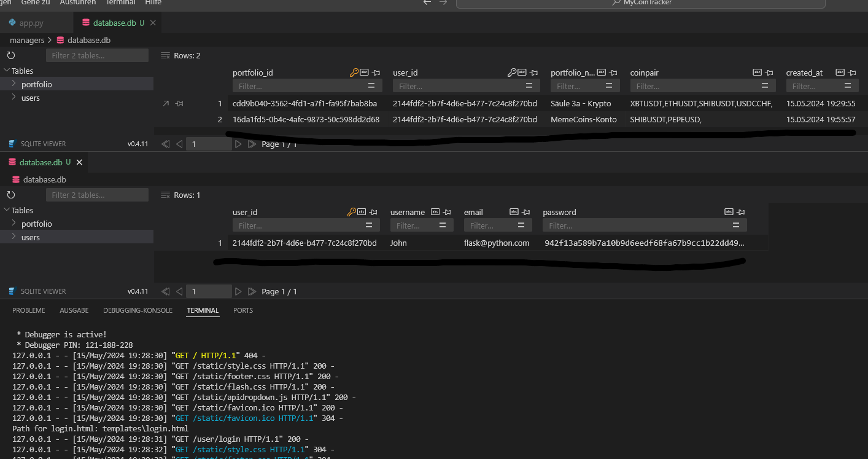This screenshot has width=868, height=459.
Task: Open the Ausführen menu
Action: (77, 2)
